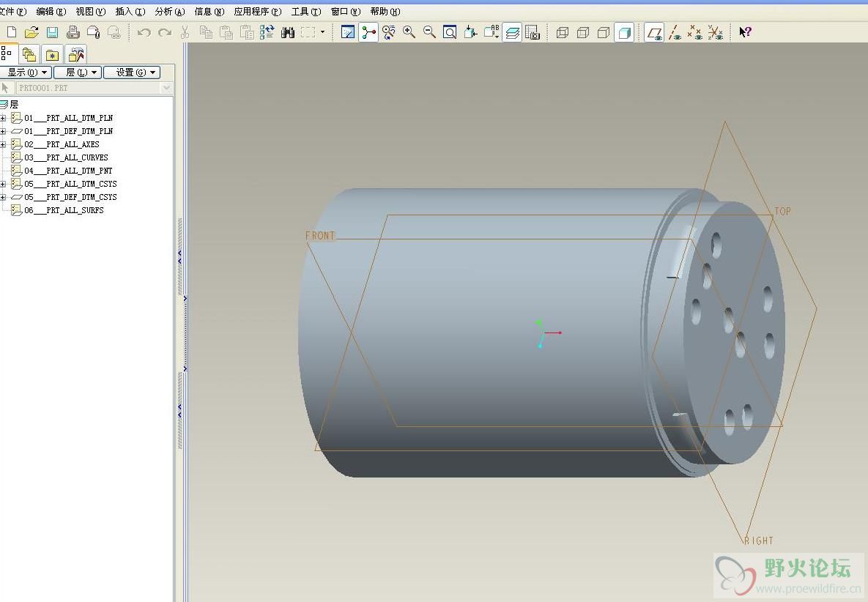Click the selection arrow beside PRT0001.PRT

pyautogui.click(x=6, y=88)
